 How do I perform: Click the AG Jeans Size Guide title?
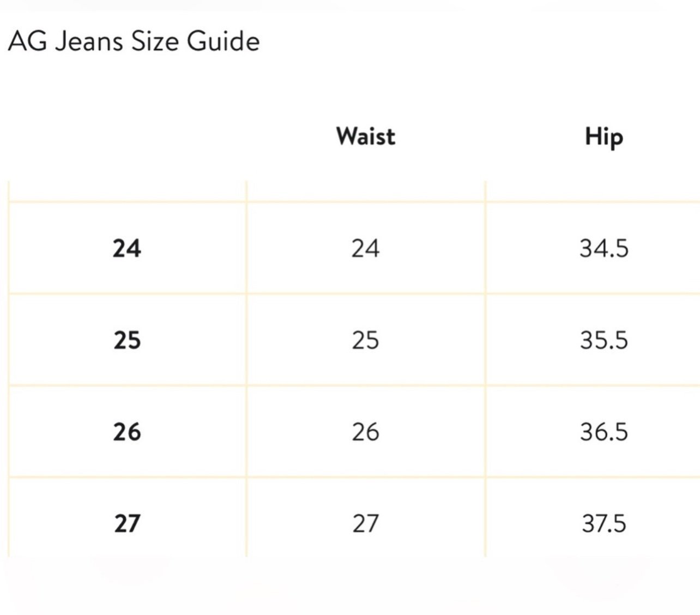(134, 41)
